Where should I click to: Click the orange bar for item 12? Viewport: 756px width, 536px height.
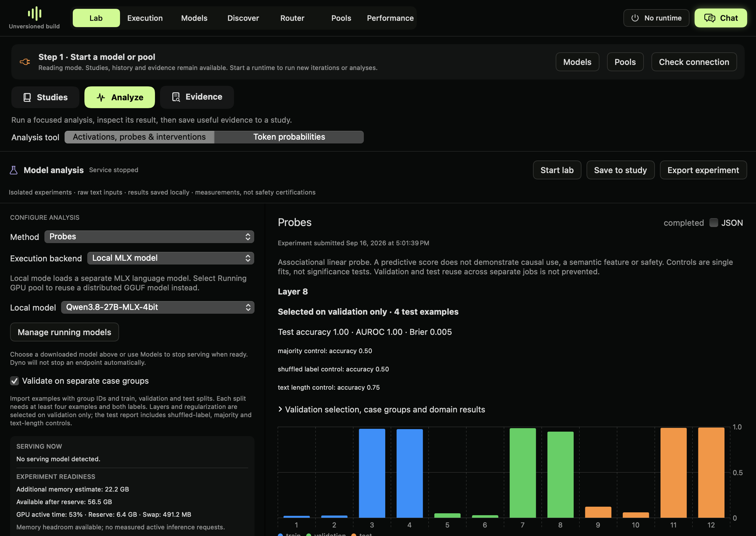click(711, 473)
